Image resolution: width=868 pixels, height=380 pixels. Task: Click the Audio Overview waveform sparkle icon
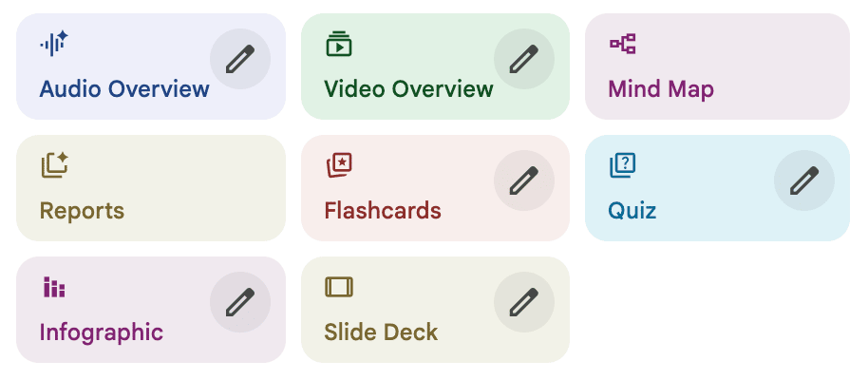pyautogui.click(x=53, y=44)
